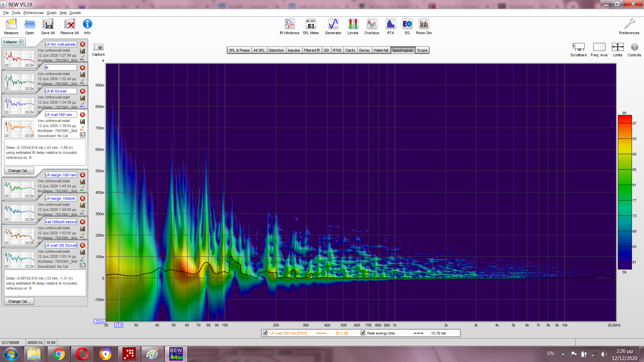Remove the LR margin 180Yam measurement

point(83,175)
